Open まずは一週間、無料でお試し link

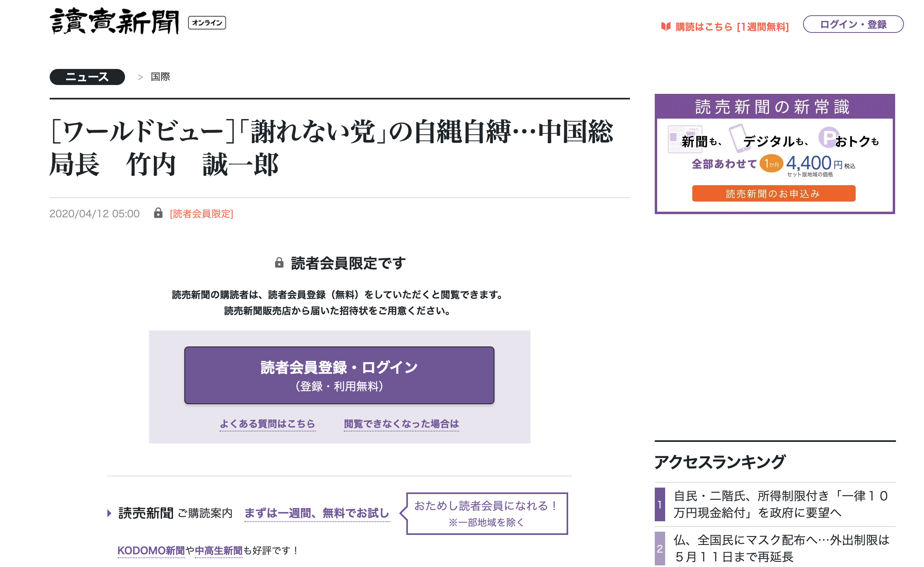tap(317, 513)
